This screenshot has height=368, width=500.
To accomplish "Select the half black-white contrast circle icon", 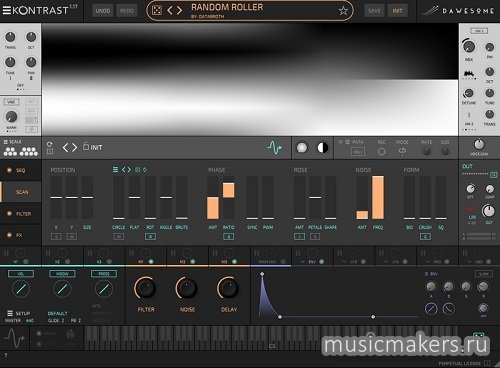I will coord(322,147).
